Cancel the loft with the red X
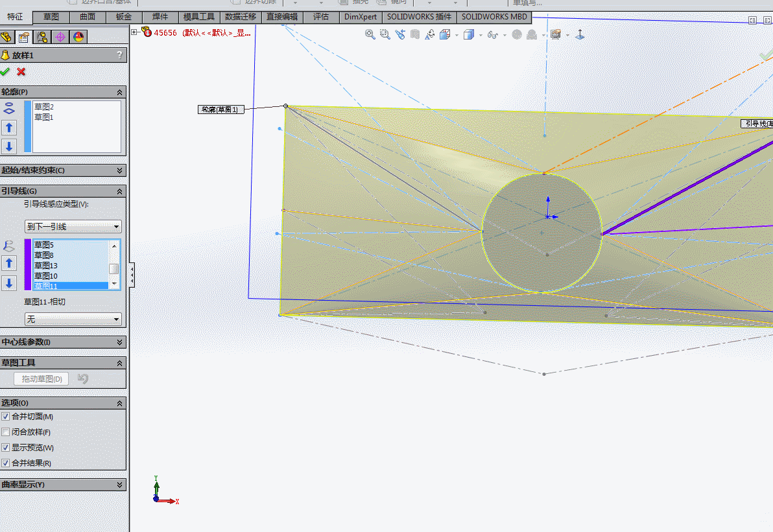 pos(21,72)
